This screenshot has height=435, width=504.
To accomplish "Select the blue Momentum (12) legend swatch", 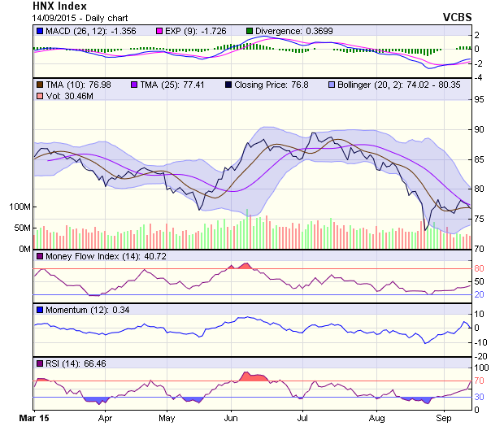I will coord(39,310).
